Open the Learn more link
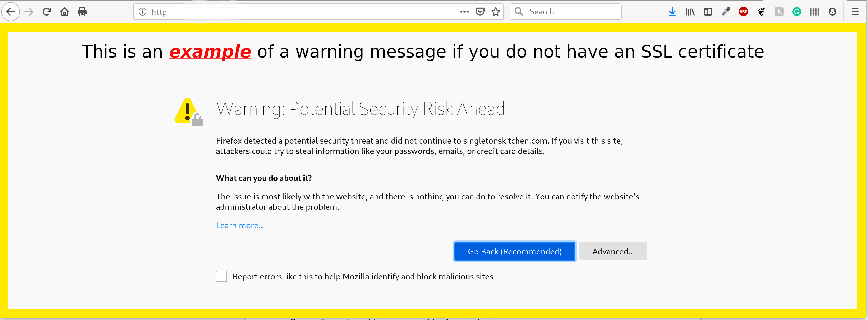The height and width of the screenshot is (320, 868). pos(240,225)
